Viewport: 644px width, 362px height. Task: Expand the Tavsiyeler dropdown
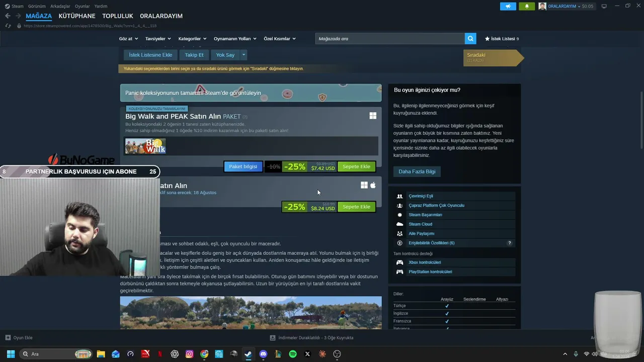click(158, 39)
